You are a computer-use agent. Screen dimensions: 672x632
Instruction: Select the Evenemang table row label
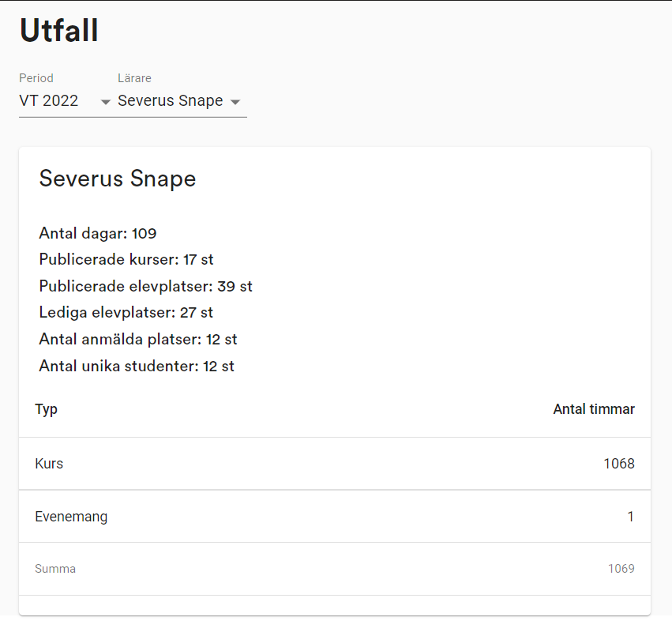point(71,517)
